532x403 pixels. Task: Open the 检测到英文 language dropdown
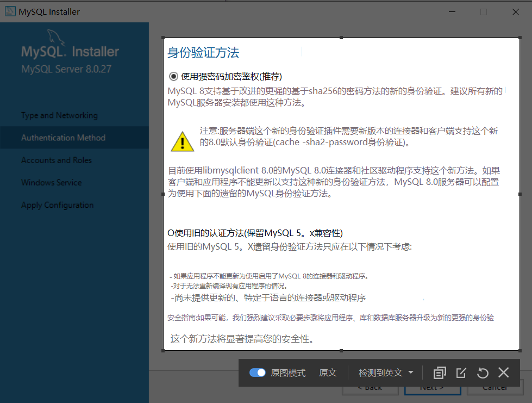click(386, 373)
